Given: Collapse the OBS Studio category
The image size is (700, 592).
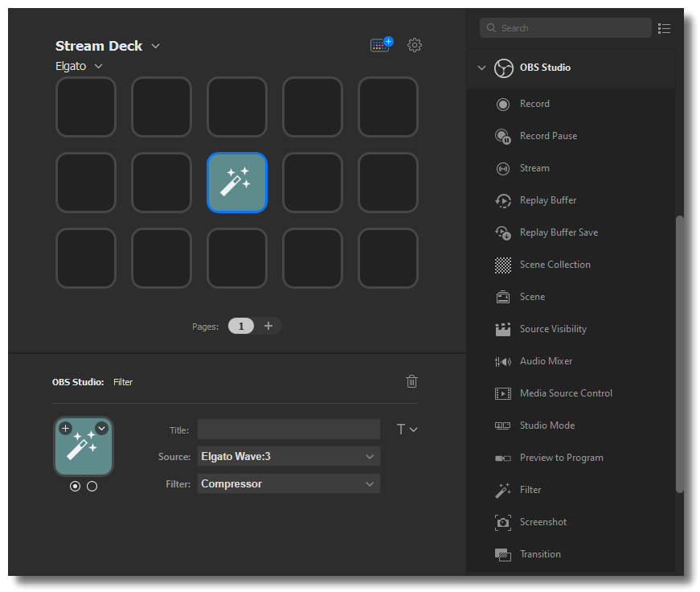Looking at the screenshot, I should pyautogui.click(x=481, y=68).
